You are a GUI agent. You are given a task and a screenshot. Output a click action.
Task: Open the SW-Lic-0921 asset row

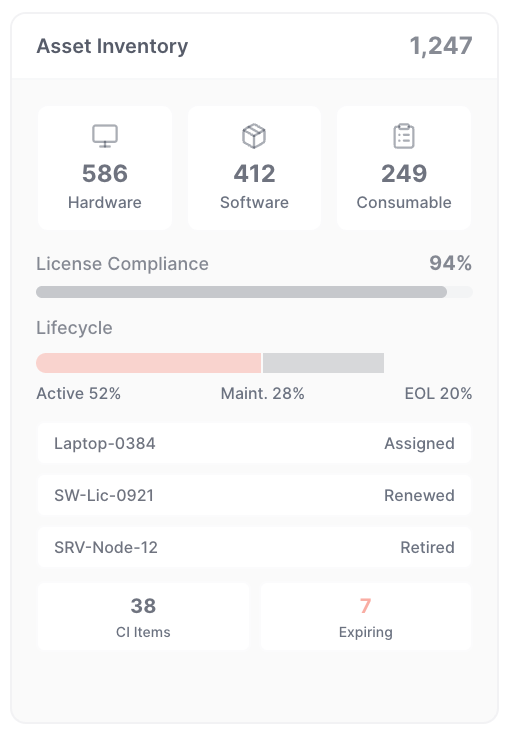[x=254, y=495]
